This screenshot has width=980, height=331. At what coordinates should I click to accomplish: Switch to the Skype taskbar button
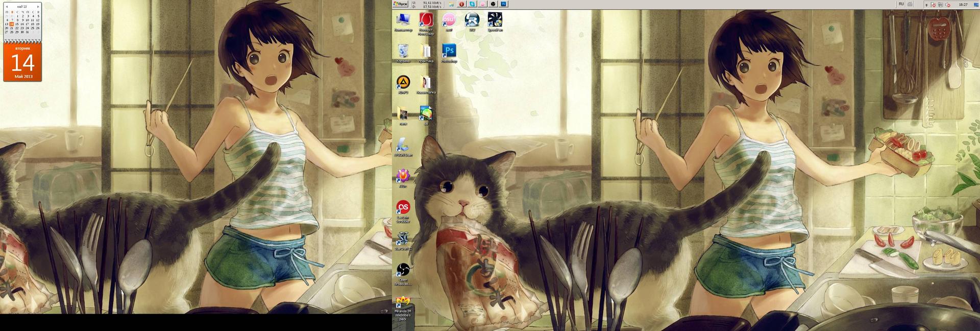(472, 4)
